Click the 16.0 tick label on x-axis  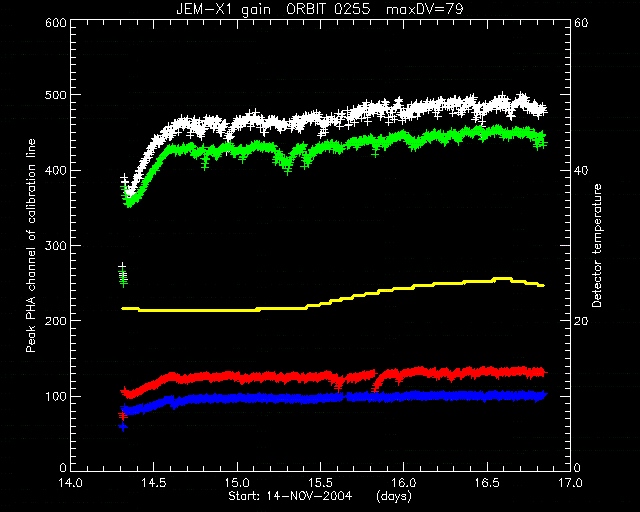click(404, 483)
